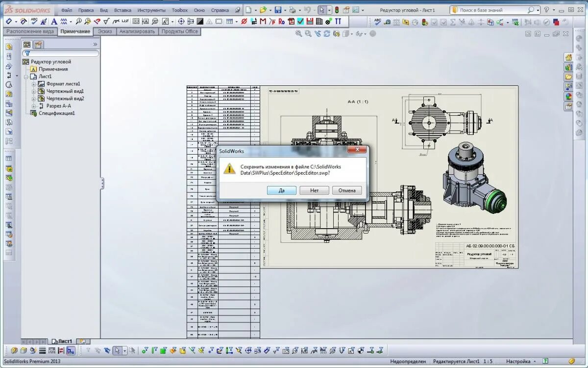Click the New document icon

tap(249, 10)
